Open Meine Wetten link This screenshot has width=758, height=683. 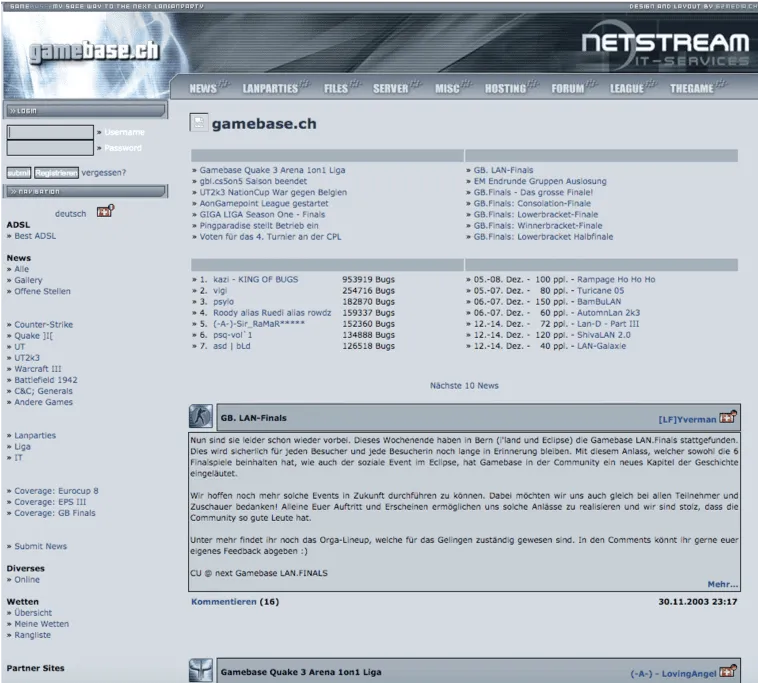[x=42, y=624]
